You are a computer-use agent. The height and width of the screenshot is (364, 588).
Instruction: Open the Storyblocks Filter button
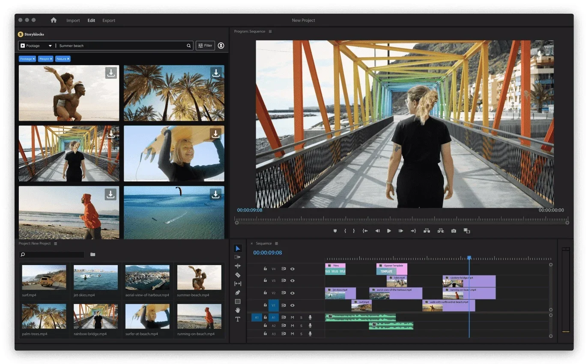click(x=205, y=46)
